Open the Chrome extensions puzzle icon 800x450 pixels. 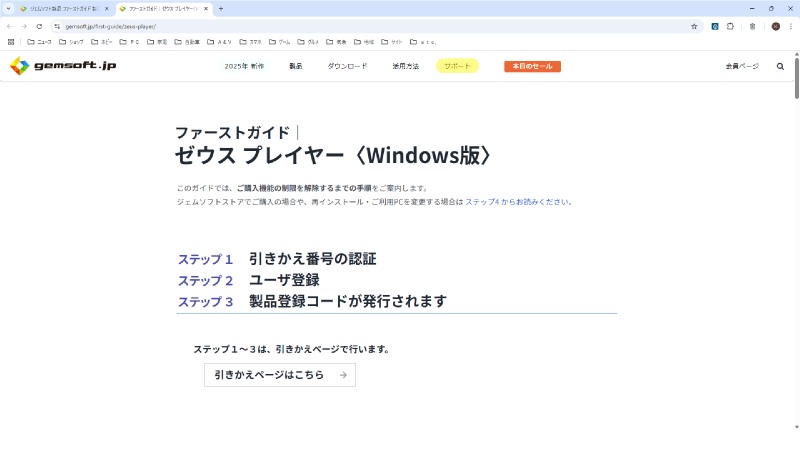(x=730, y=26)
